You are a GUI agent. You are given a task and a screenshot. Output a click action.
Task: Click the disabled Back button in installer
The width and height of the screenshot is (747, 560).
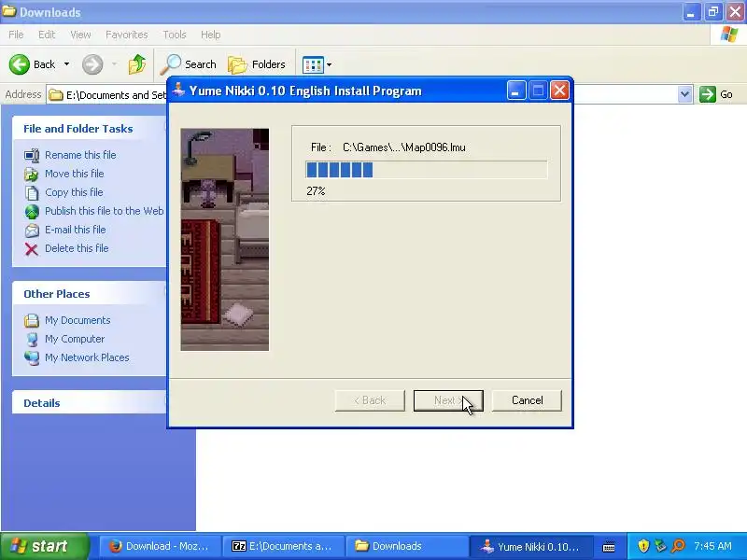click(x=370, y=400)
